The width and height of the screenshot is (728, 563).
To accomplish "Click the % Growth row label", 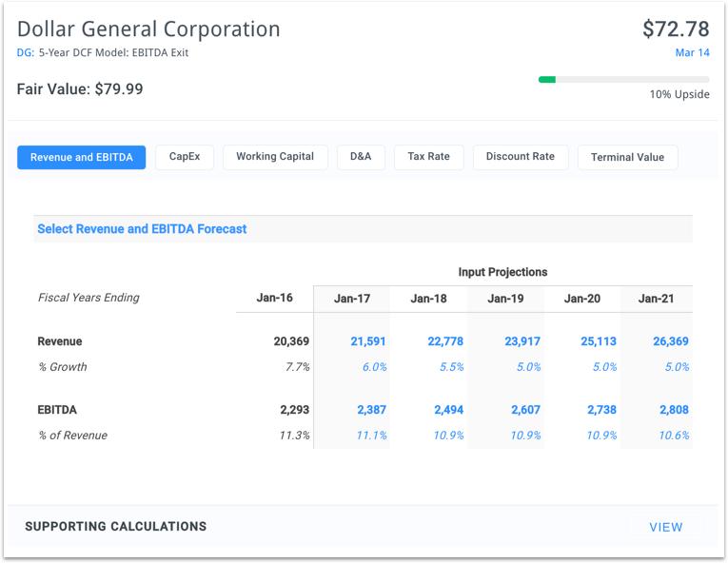I will click(x=63, y=367).
